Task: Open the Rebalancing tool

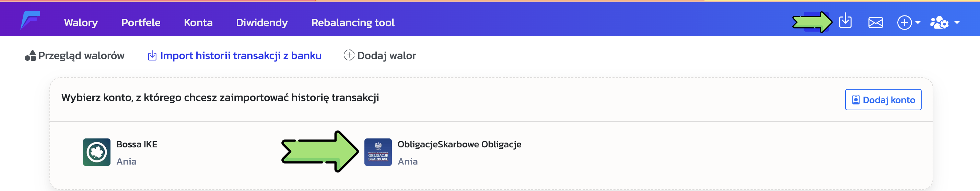Action: [x=353, y=23]
